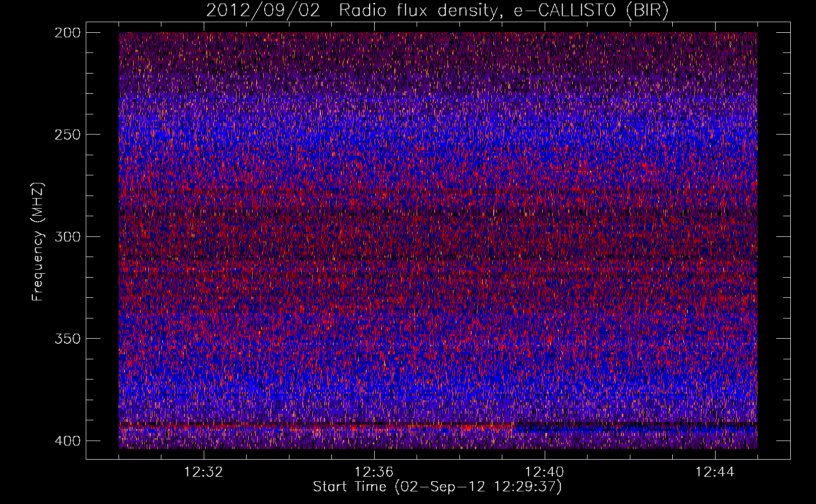Click the 12:40 time tick label
816x504 pixels.
(545, 472)
